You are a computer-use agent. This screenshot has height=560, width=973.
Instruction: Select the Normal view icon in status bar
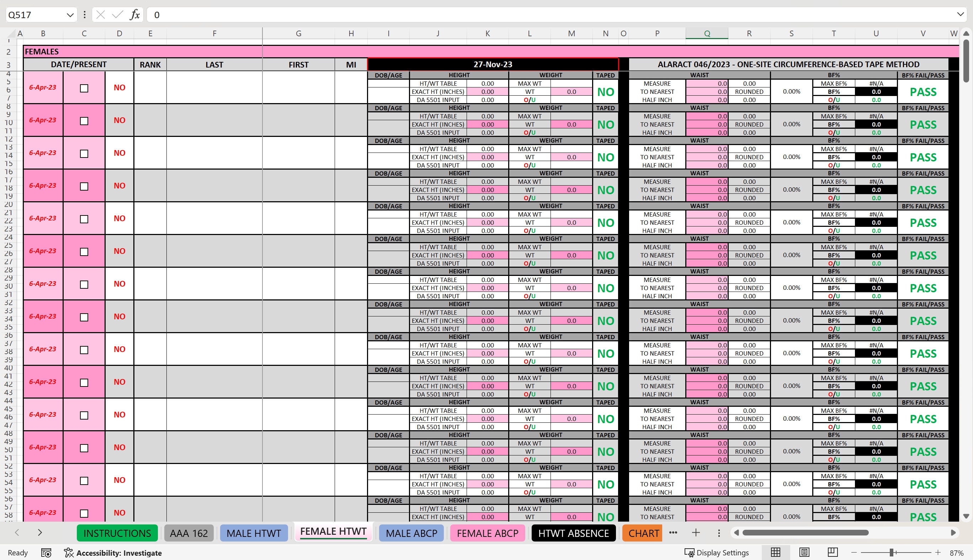point(775,553)
